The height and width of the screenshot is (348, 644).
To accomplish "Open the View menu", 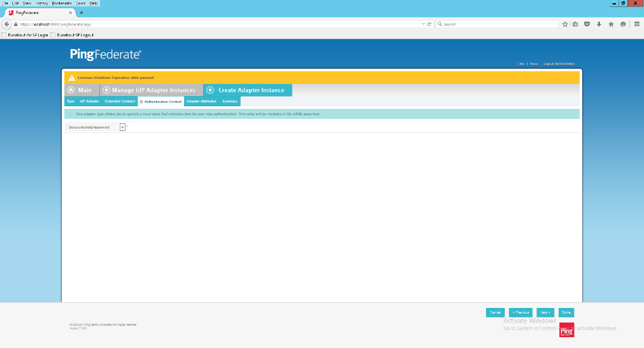I will pyautogui.click(x=27, y=3).
